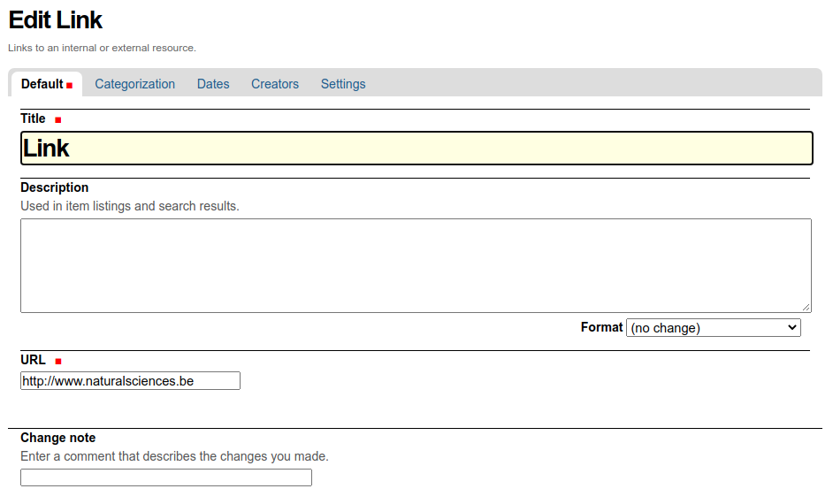Select the Creators tab
833x504 pixels.
275,84
